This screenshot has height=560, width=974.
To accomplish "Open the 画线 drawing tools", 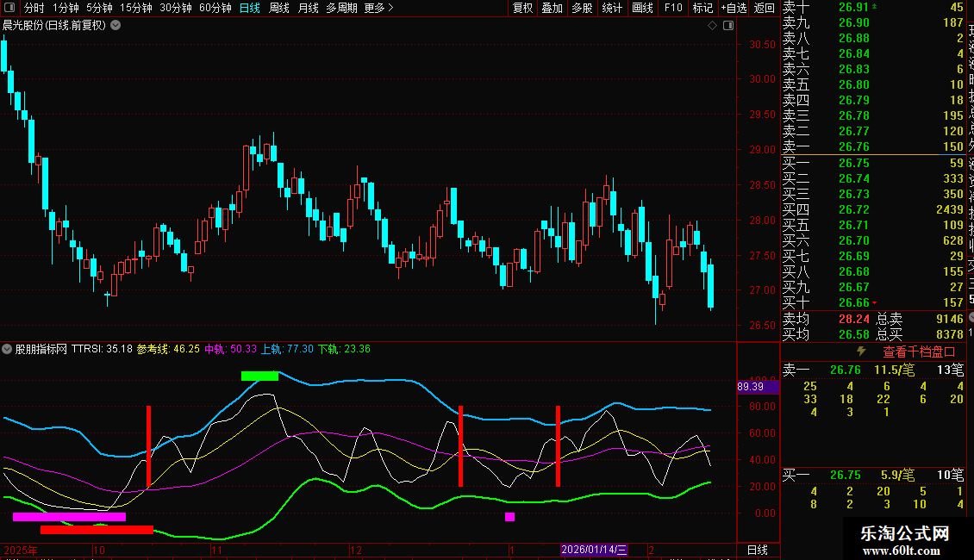I will coord(642,8).
